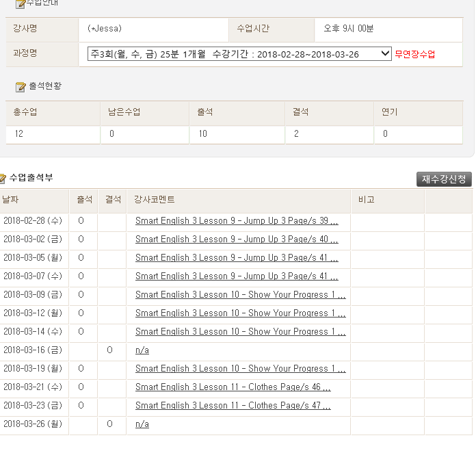
Task: Open Jump Up 3 Page/s 40 comment
Action: (x=237, y=240)
